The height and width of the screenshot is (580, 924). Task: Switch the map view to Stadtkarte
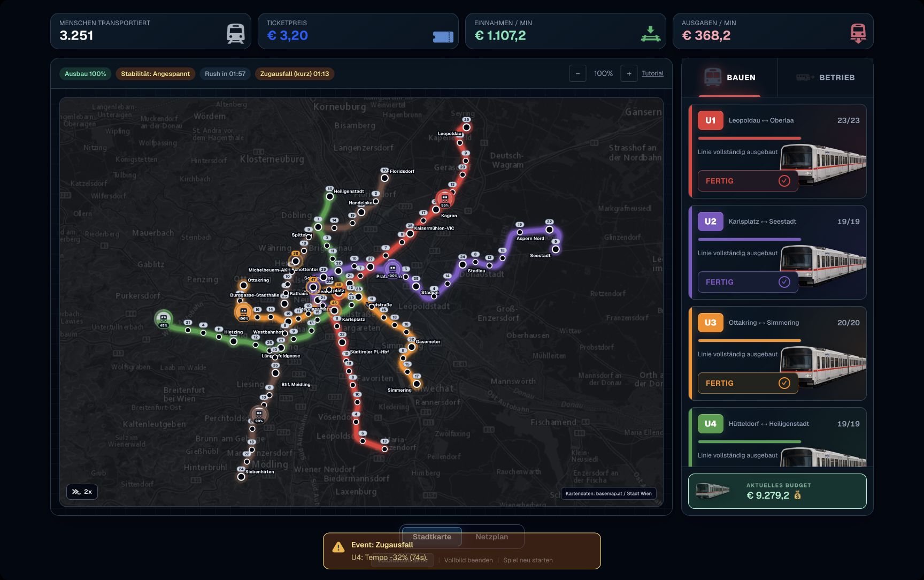432,537
